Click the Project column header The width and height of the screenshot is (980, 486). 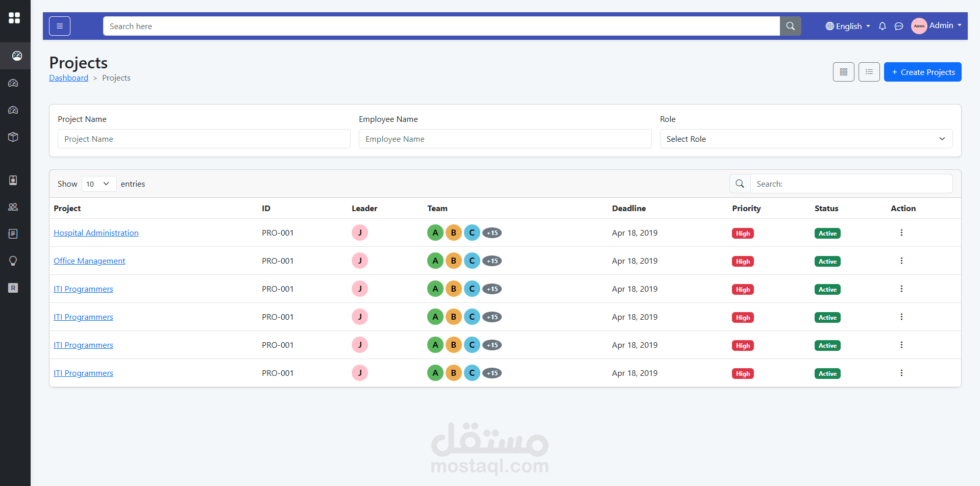point(67,208)
